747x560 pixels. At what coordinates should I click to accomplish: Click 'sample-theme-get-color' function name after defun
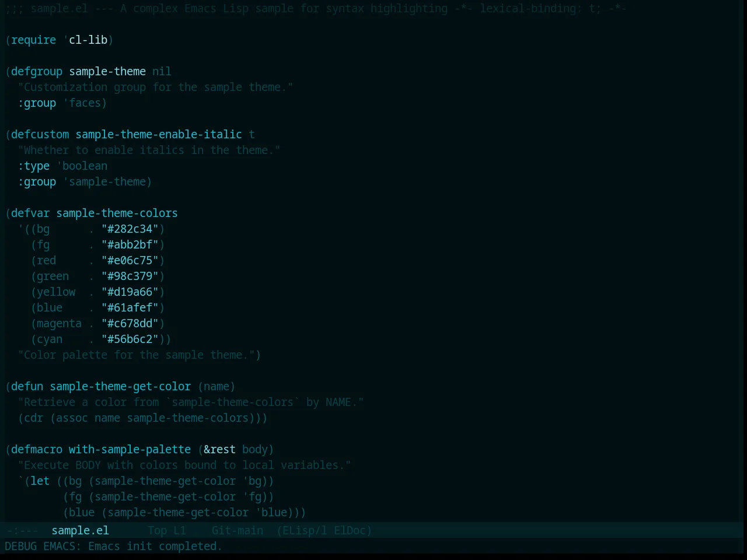pos(120,386)
